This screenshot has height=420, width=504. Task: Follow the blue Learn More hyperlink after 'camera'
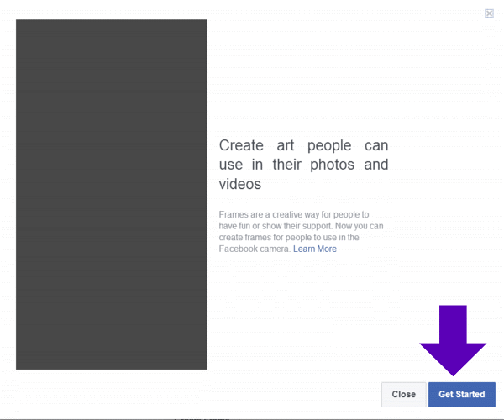tap(315, 249)
